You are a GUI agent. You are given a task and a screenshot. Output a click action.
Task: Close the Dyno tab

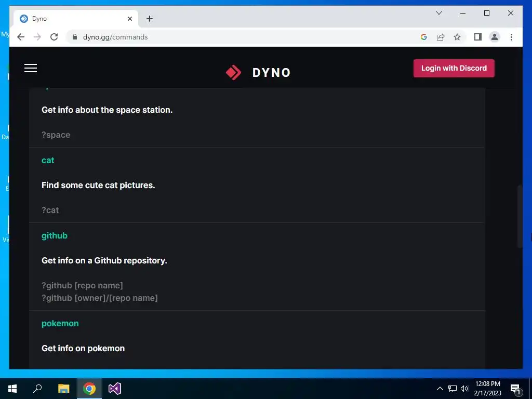pyautogui.click(x=129, y=19)
